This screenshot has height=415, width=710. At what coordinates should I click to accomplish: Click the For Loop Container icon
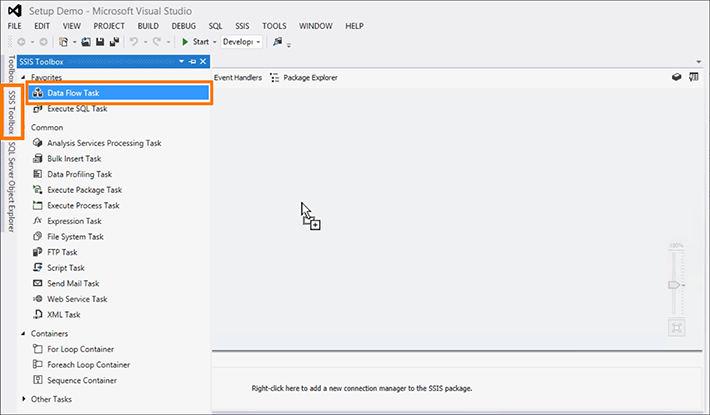[38, 349]
